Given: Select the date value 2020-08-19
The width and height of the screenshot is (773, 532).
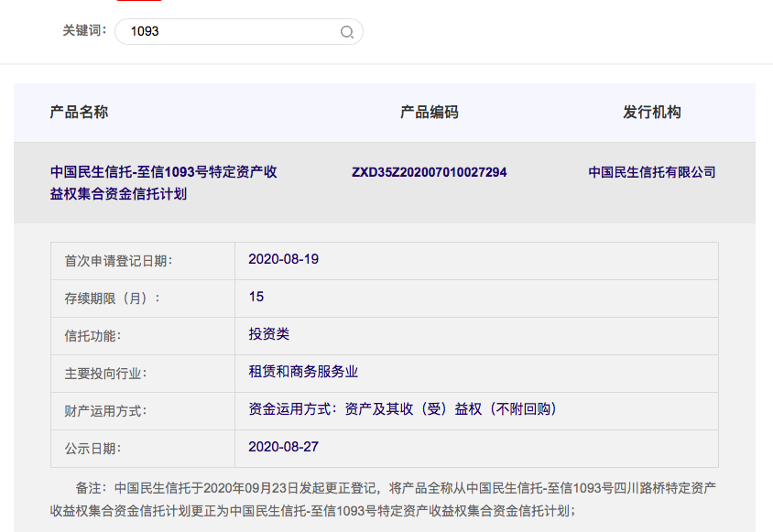Looking at the screenshot, I should 284,259.
